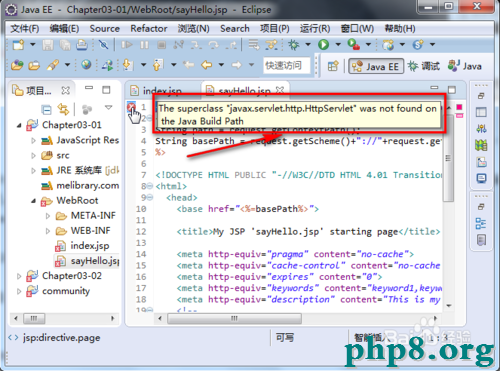The image size is (500, 371).
Task: Toggle the Use Step Filters icon
Action: (x=271, y=45)
